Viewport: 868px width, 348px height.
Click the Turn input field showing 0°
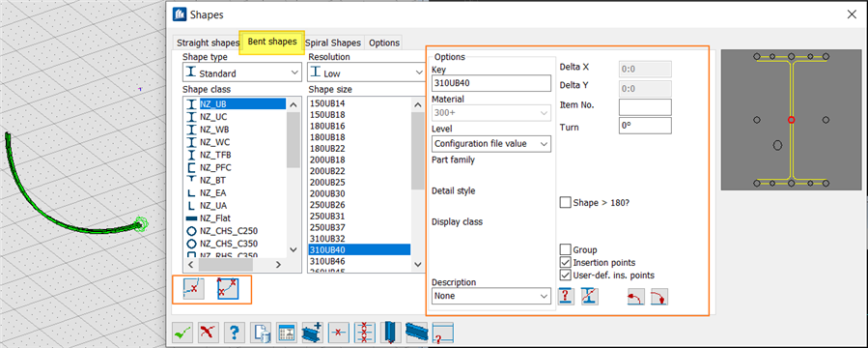coord(645,126)
